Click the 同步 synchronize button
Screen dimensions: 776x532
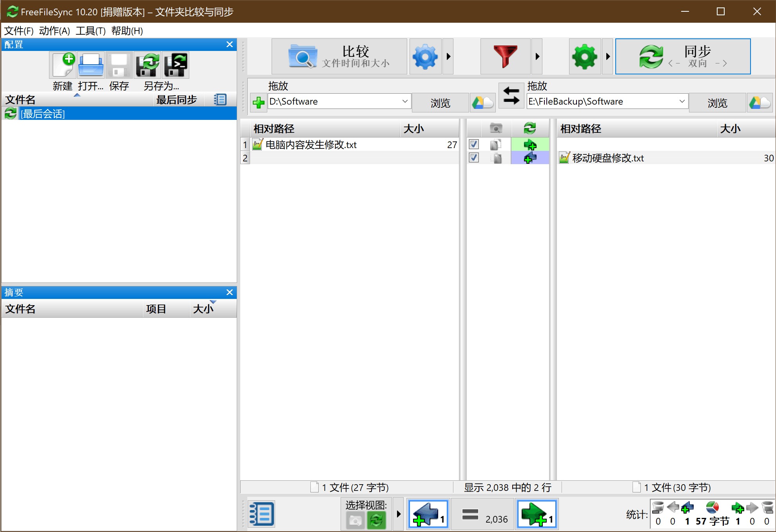(683, 56)
